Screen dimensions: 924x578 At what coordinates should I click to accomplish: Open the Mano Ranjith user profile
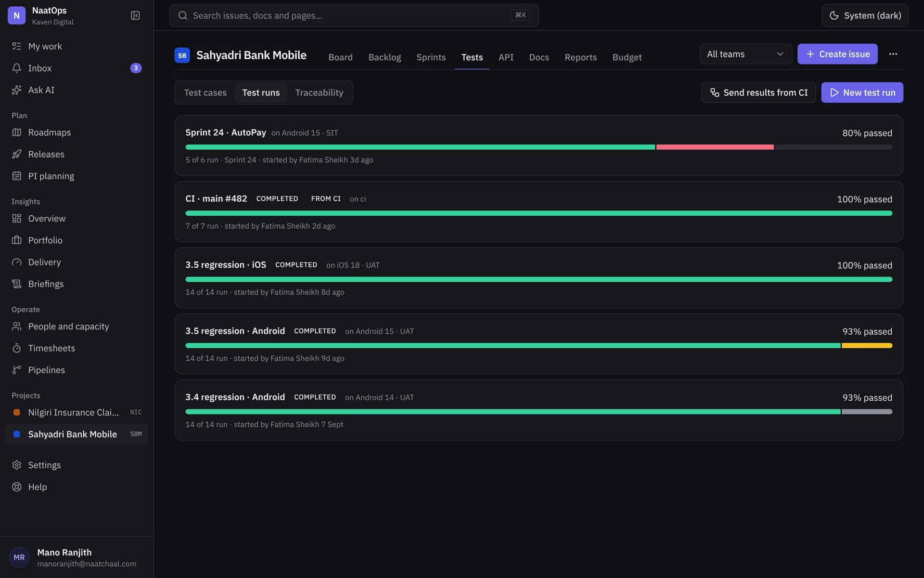77,557
